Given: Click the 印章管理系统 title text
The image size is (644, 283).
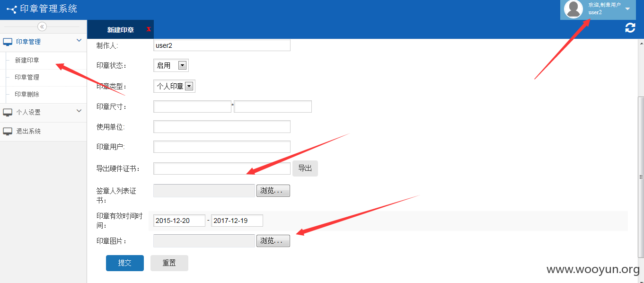Looking at the screenshot, I should point(48,9).
